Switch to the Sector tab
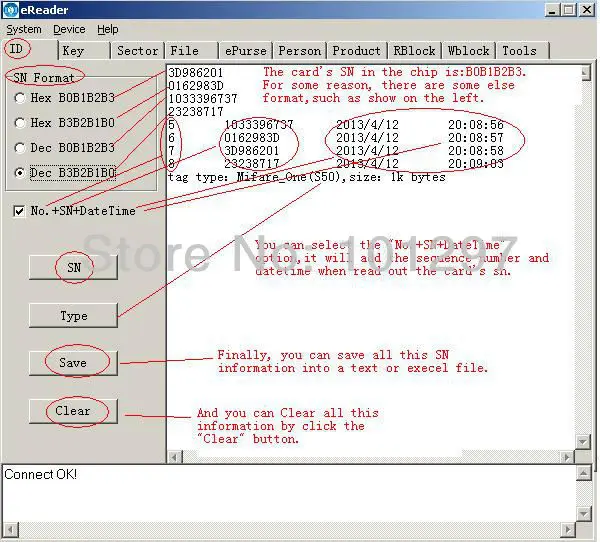600x542 pixels. tap(137, 51)
